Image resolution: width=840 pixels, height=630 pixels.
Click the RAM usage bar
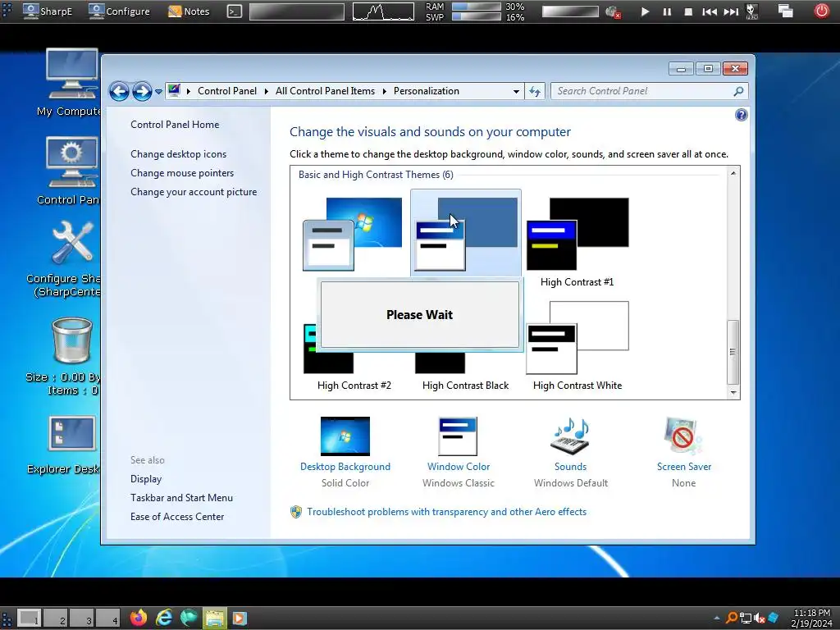477,7
